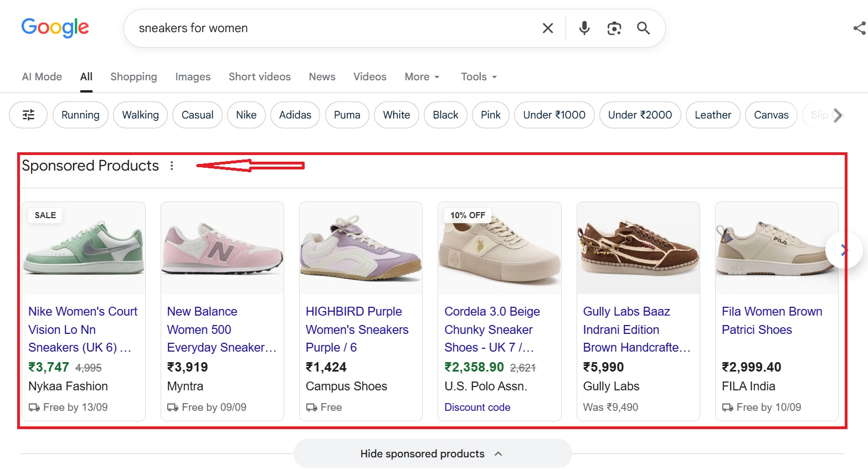The height and width of the screenshot is (469, 868).
Task: Open HIGHBIRD Purple Women's Sneakers link
Action: tap(357, 329)
